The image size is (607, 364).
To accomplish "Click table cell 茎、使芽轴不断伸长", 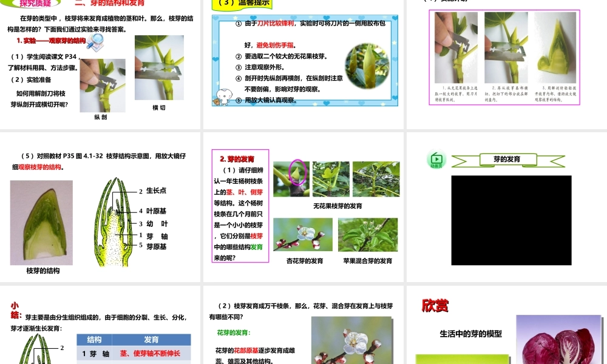I will tap(150, 354).
